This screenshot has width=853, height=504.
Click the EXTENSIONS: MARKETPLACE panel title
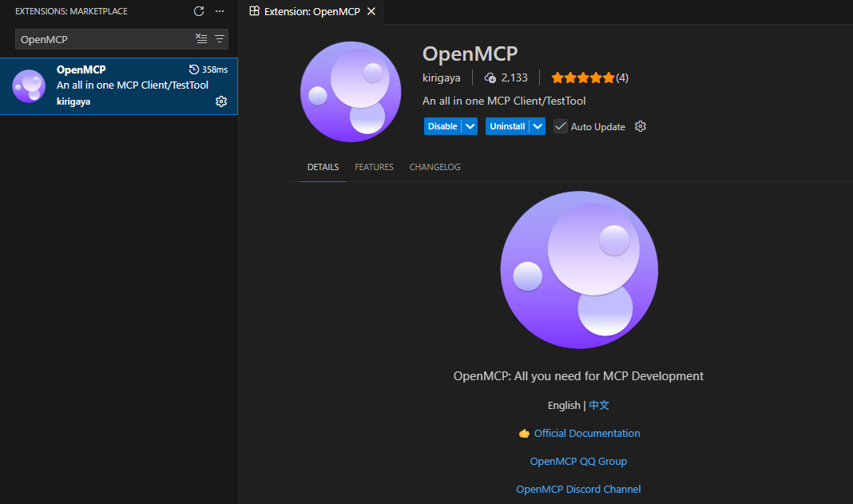pyautogui.click(x=71, y=11)
